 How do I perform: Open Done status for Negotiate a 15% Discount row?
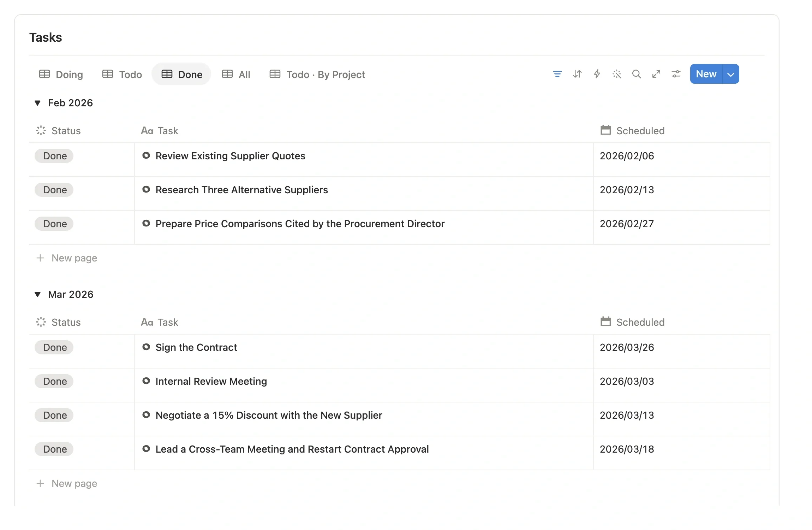54,415
